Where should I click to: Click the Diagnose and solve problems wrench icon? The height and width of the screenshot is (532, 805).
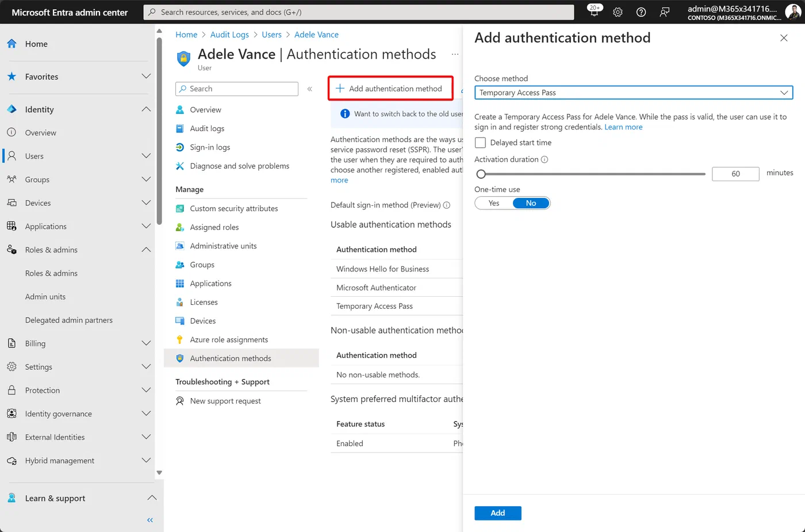click(180, 166)
